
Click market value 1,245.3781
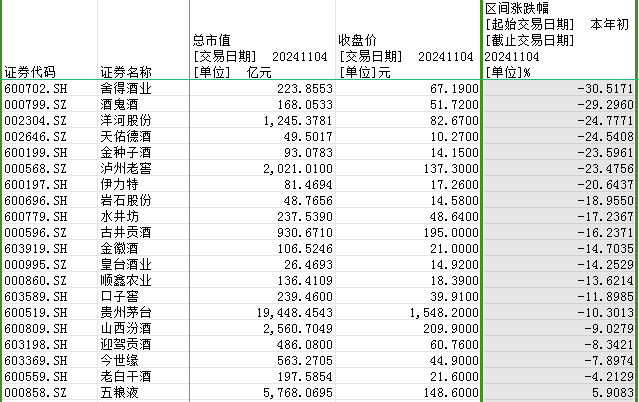click(262, 121)
